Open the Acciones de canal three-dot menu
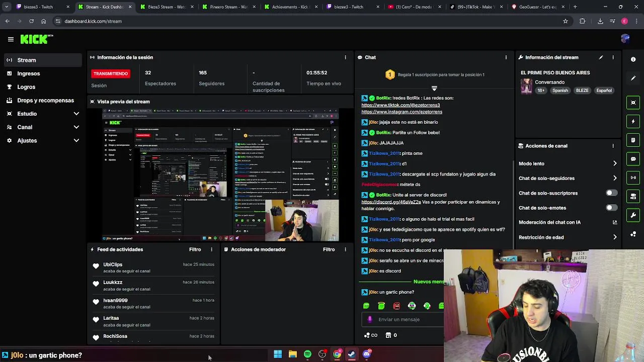 [613, 146]
